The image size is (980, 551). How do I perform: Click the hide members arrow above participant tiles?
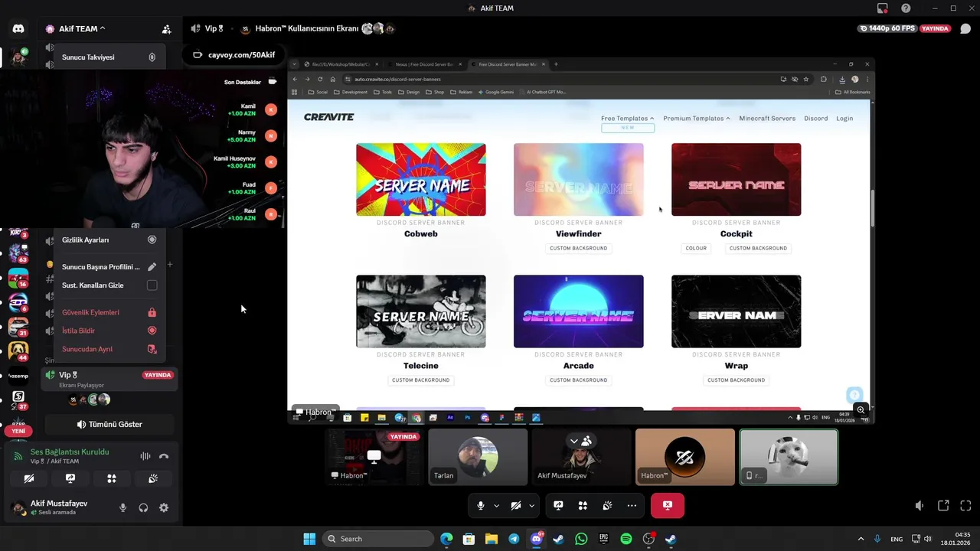click(x=580, y=442)
